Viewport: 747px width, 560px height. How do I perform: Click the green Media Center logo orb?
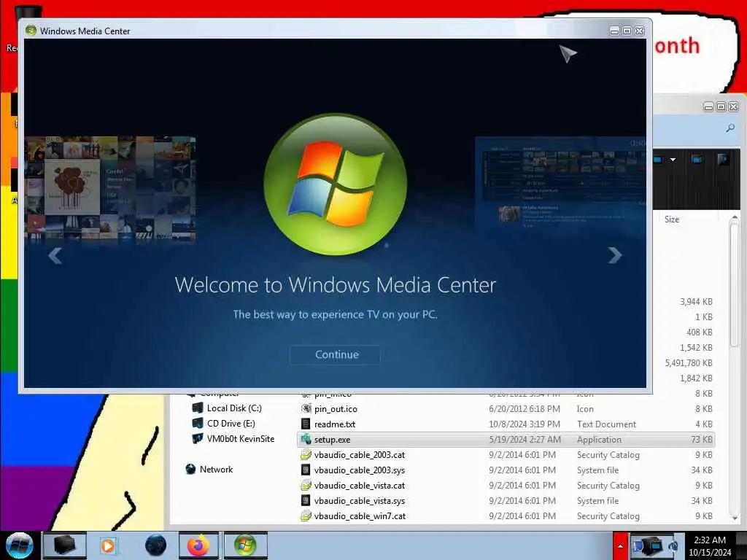tap(336, 184)
